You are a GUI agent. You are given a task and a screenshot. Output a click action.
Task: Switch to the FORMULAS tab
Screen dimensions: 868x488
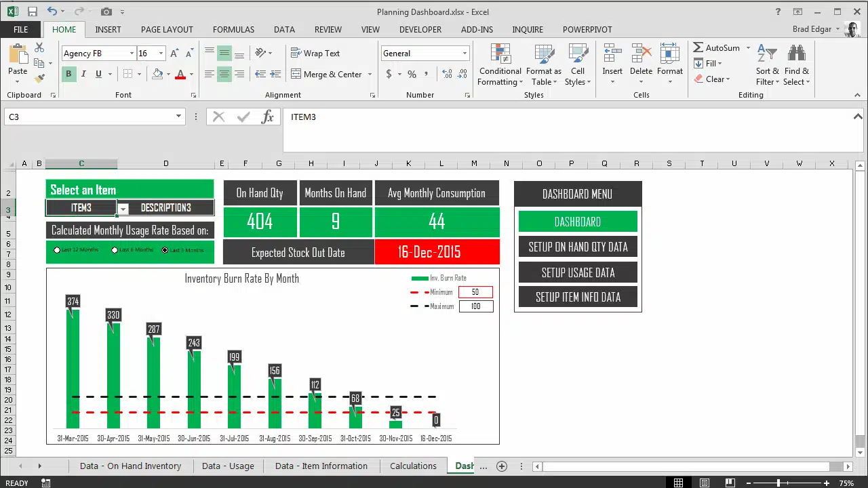click(x=233, y=29)
